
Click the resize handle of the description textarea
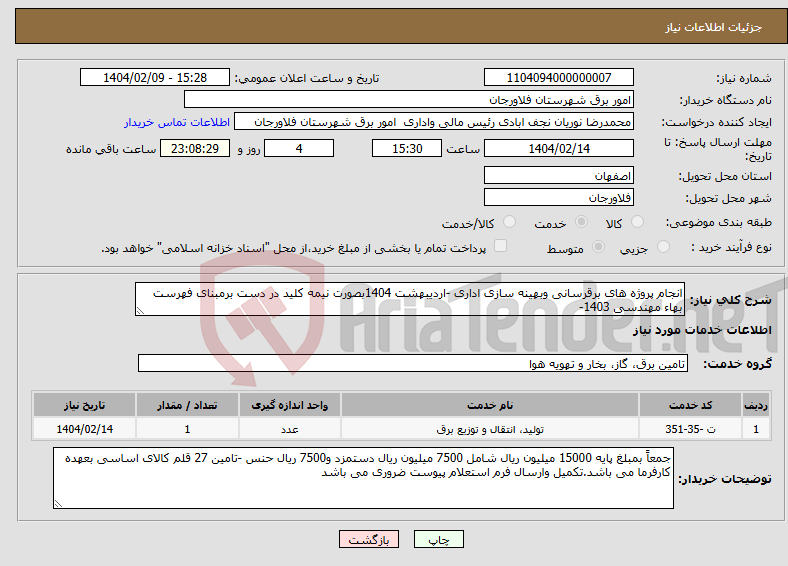pyautogui.click(x=140, y=311)
